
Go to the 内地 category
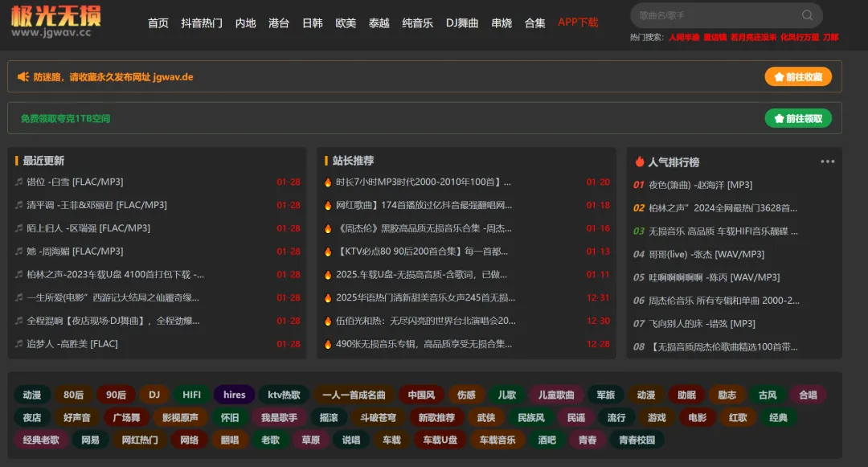tap(245, 23)
